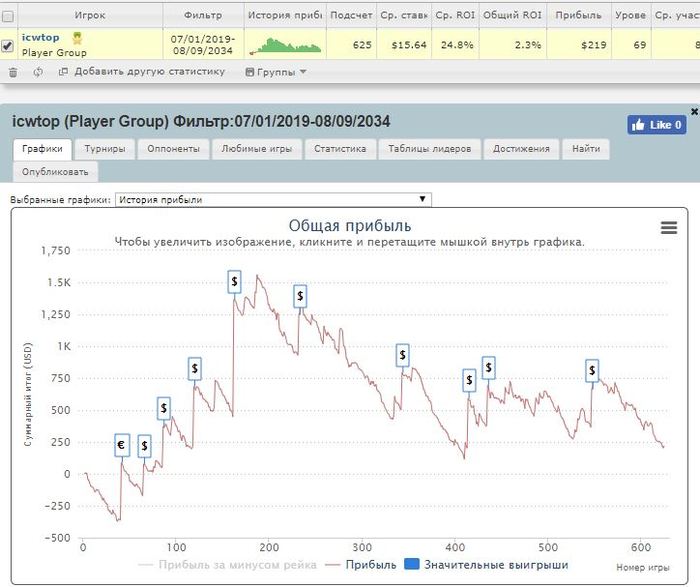Open the Оппоненты tab
Image resolution: width=700 pixels, height=587 pixels.
(x=174, y=149)
